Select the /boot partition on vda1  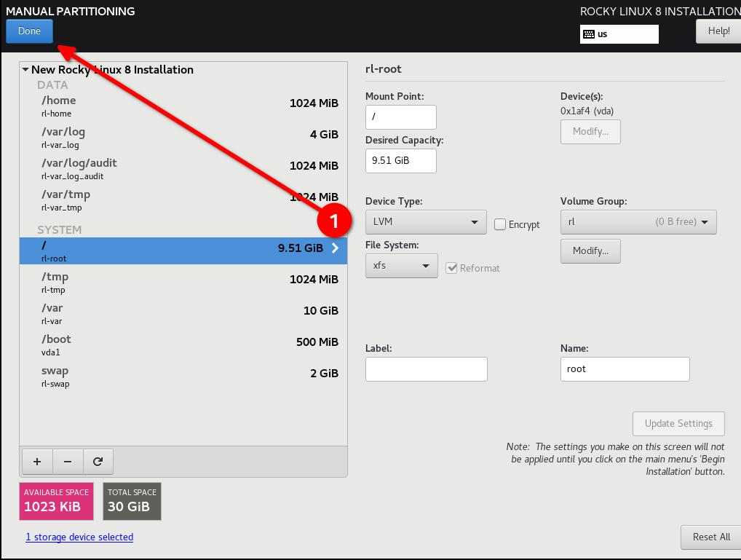tap(183, 344)
